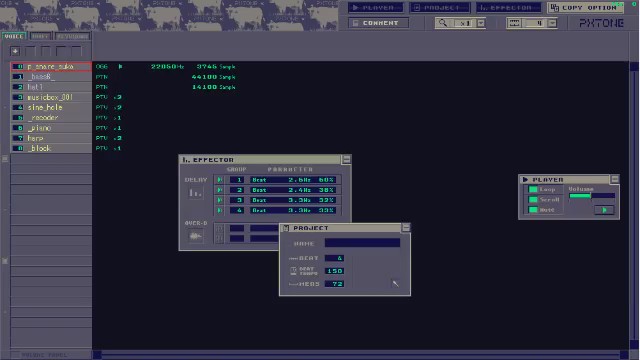
Task: Click the Overdrive waveform icon
Action: 195,236
